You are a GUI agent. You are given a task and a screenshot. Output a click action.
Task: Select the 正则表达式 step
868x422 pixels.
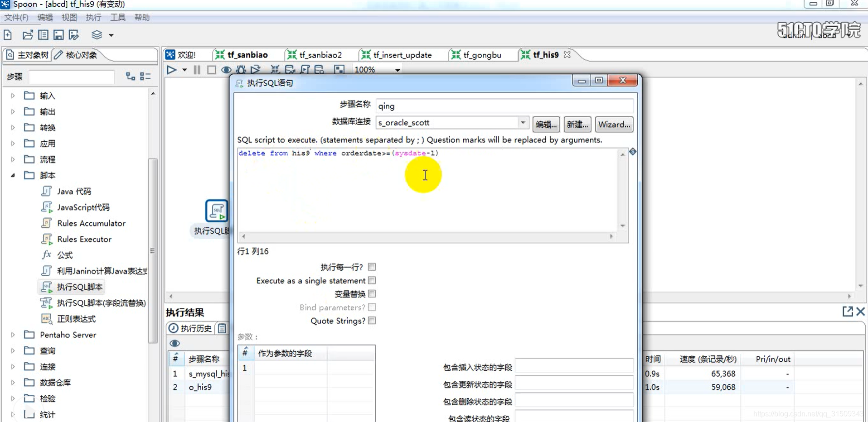68,319
